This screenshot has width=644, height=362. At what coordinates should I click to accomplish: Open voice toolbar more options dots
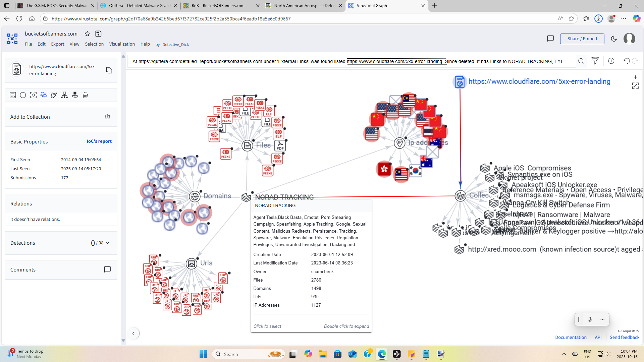point(602,319)
